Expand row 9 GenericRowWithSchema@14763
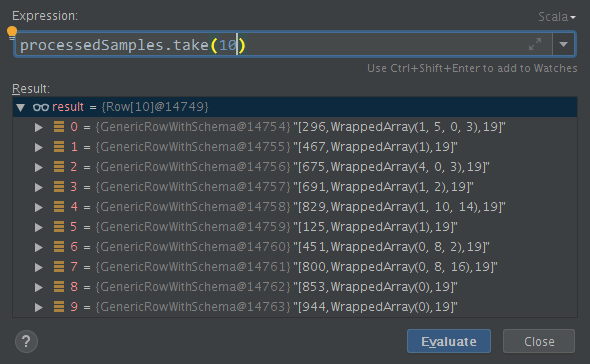Screen dimensions: 590x364 [38, 307]
